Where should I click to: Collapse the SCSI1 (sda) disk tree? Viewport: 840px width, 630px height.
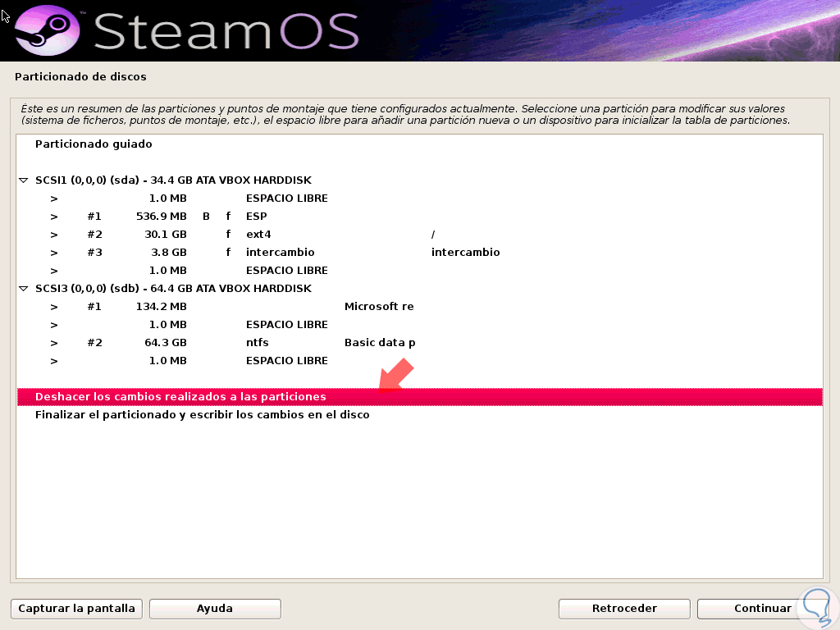pos(24,180)
